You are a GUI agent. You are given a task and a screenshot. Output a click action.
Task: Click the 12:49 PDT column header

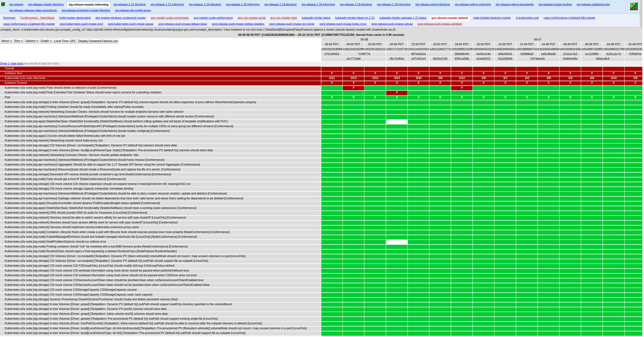pyautogui.click(x=527, y=44)
